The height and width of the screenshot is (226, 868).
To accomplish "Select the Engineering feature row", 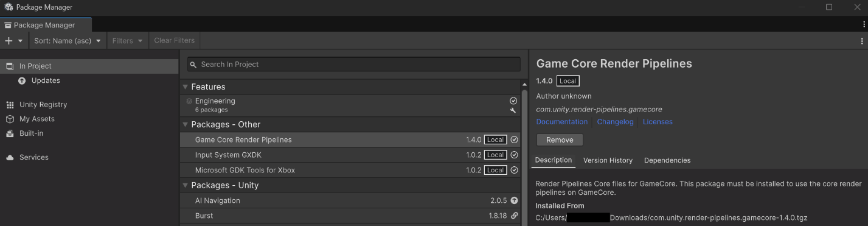I will pos(350,105).
